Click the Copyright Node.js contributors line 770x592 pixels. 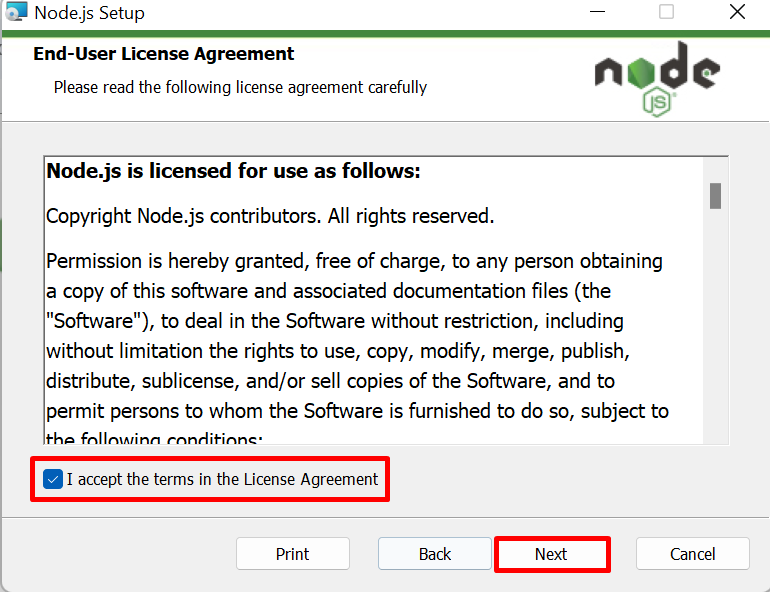click(270, 216)
